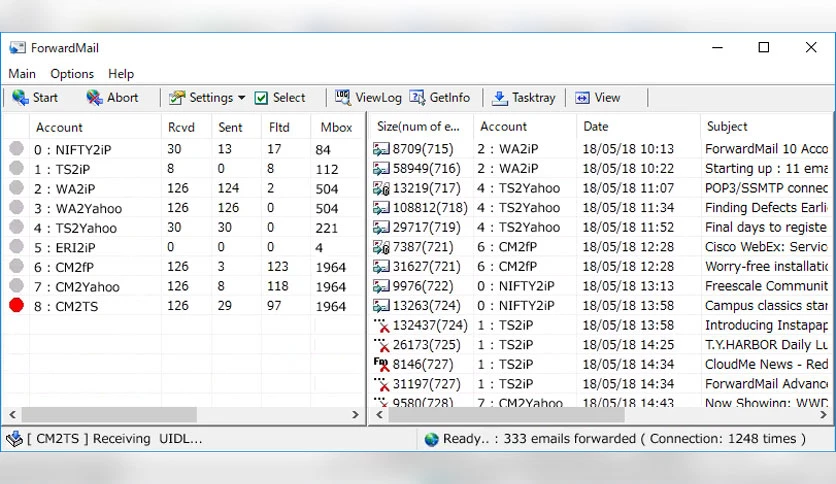Click accounts pane horizontal scrollbar thumb
The height and width of the screenshot is (484, 836).
click(x=109, y=414)
